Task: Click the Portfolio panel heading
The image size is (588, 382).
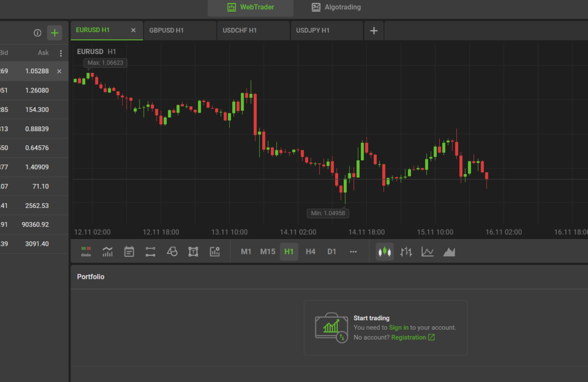Action: (x=91, y=276)
